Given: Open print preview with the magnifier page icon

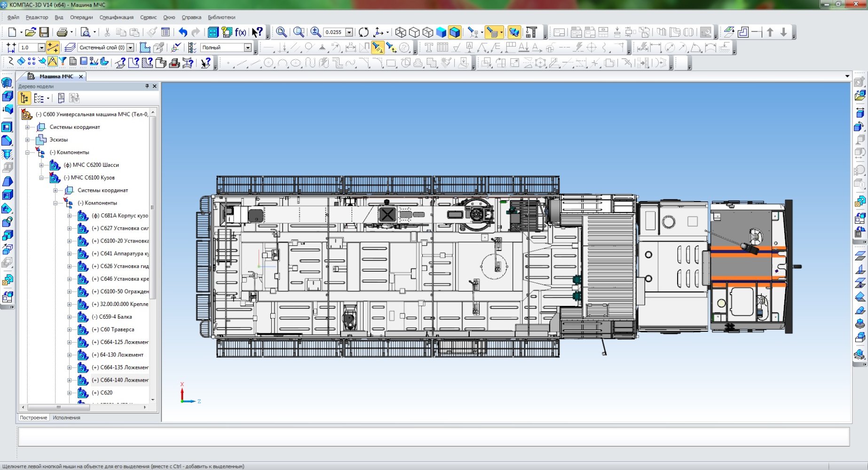Looking at the screenshot, I should [x=86, y=32].
